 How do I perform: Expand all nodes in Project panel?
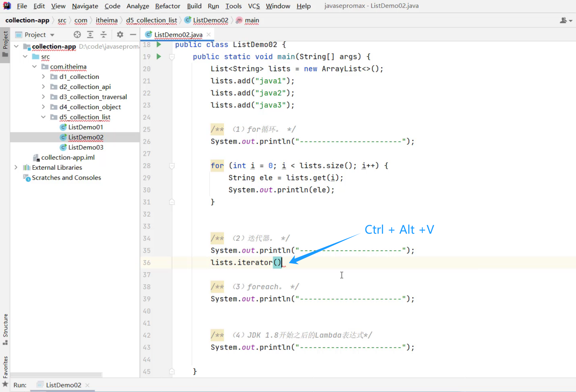coord(90,35)
